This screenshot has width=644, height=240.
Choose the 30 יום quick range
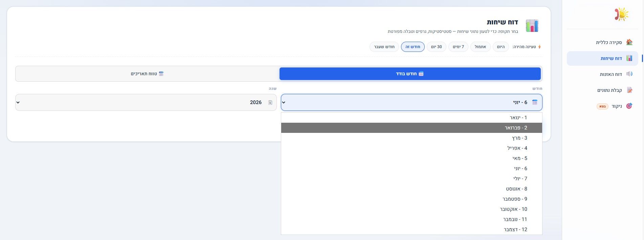(437, 47)
